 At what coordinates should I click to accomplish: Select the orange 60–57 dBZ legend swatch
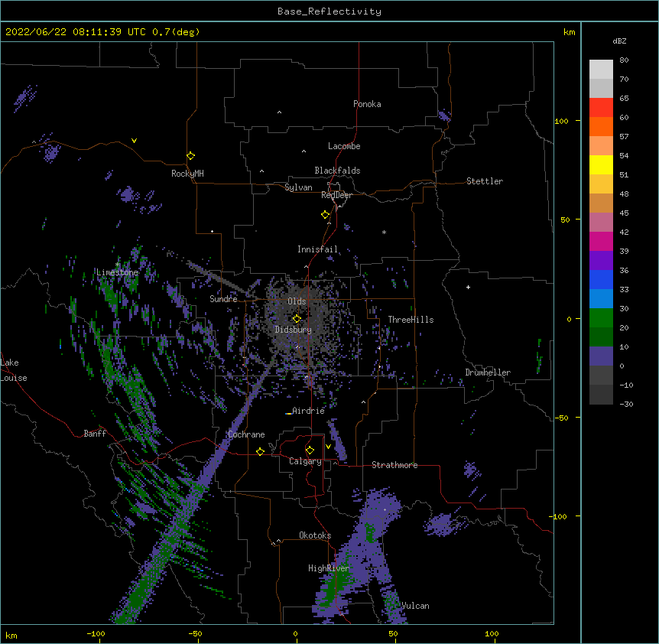point(601,126)
